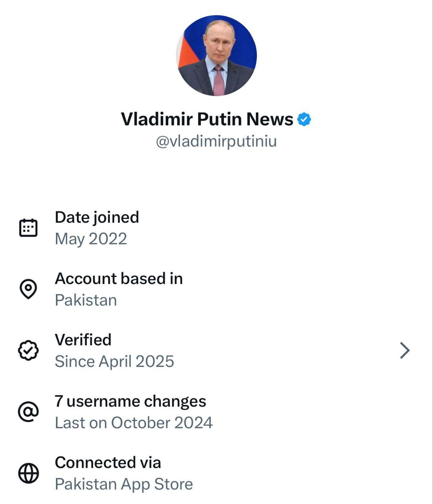Expand Verified details with the chevron arrow
This screenshot has width=433, height=504.
[x=405, y=350]
